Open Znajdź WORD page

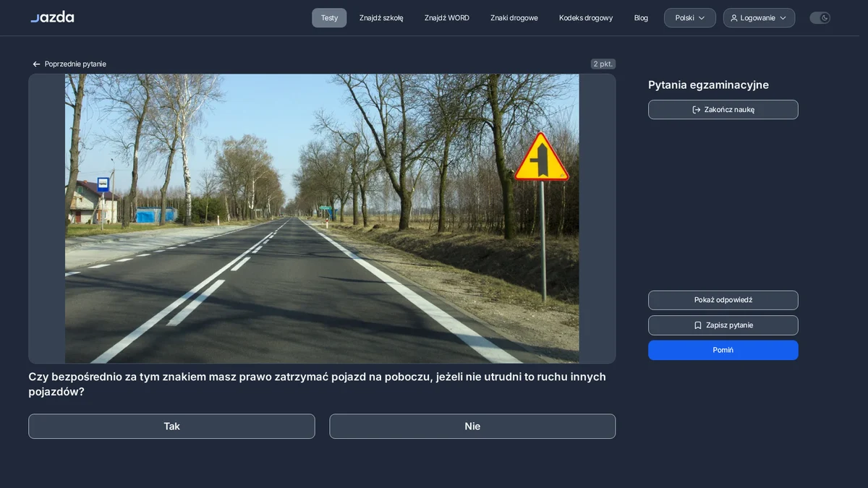[x=447, y=18]
